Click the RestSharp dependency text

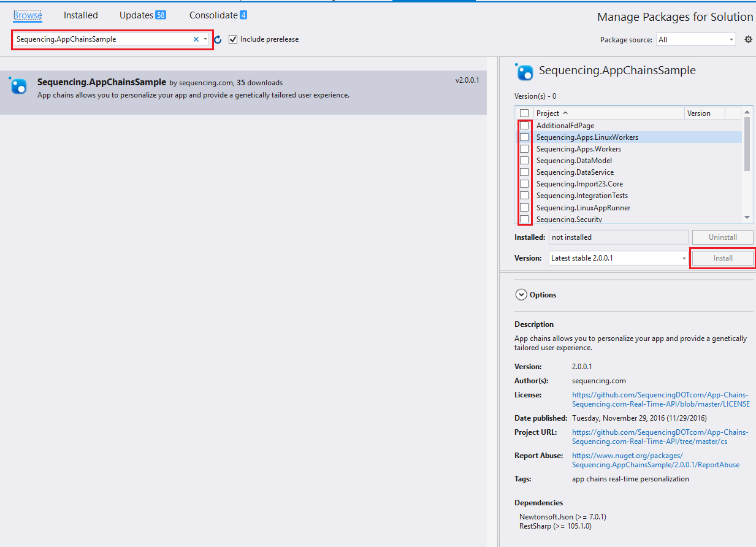tap(556, 526)
